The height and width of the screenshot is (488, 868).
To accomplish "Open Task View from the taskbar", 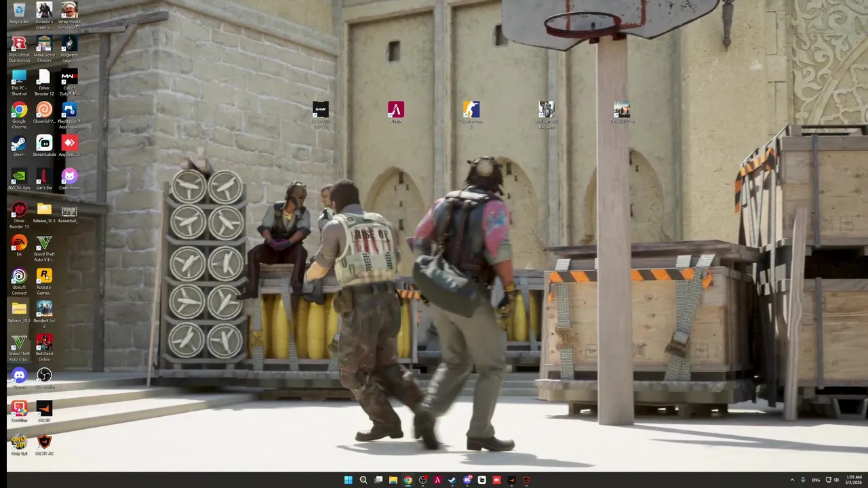I will coord(378,480).
